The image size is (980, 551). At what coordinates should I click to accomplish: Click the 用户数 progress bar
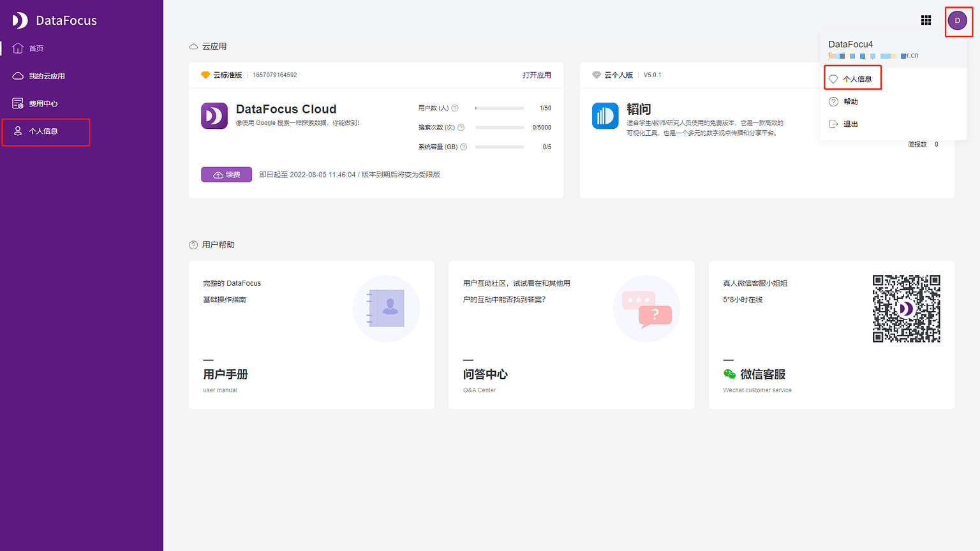pos(500,108)
